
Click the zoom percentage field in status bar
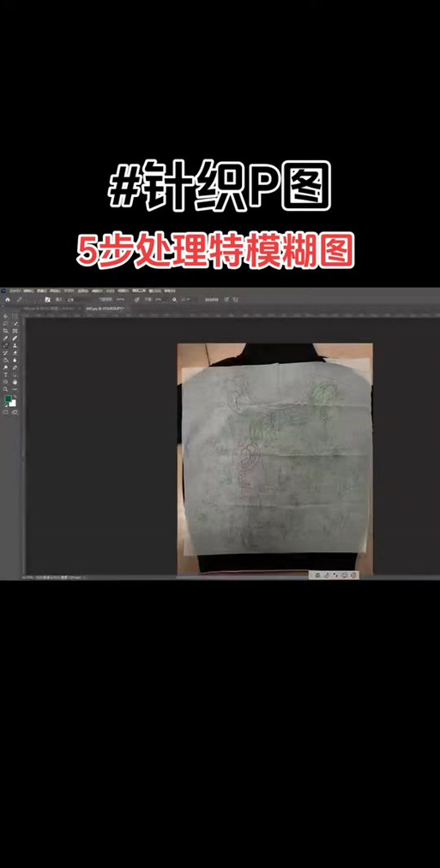[26, 577]
